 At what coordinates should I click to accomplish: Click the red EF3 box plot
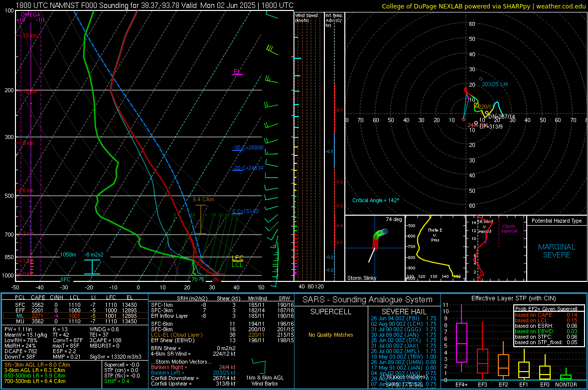(482, 351)
